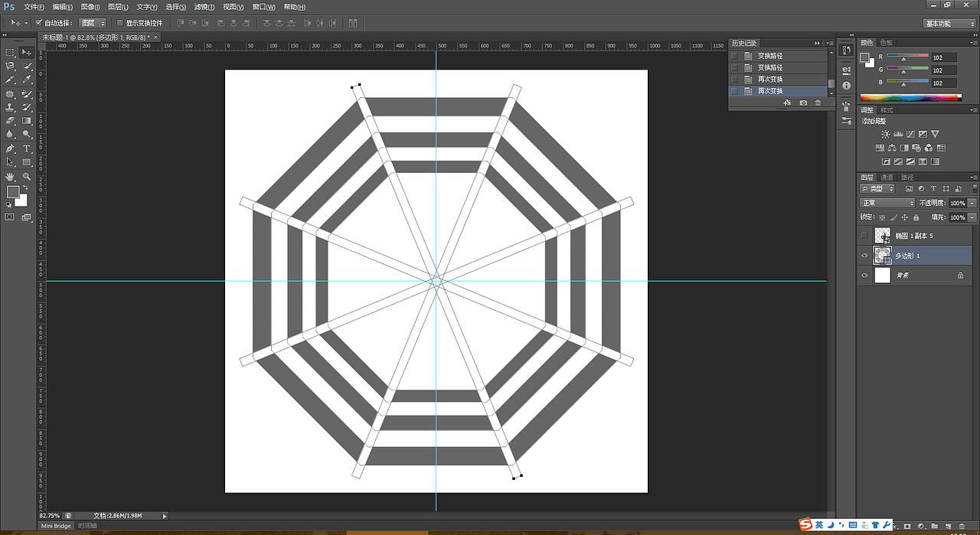
Task: Switch to the 色板 tab
Action: (886, 43)
